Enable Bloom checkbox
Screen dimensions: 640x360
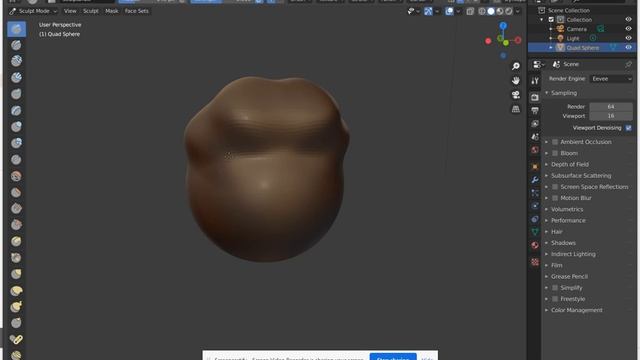coord(555,153)
